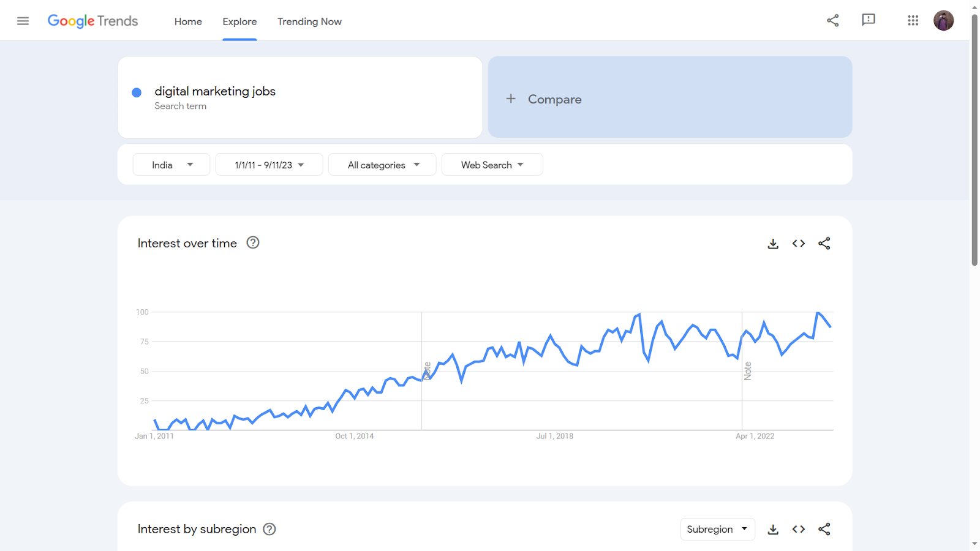Open the Web Search type dropdown

point(492,165)
